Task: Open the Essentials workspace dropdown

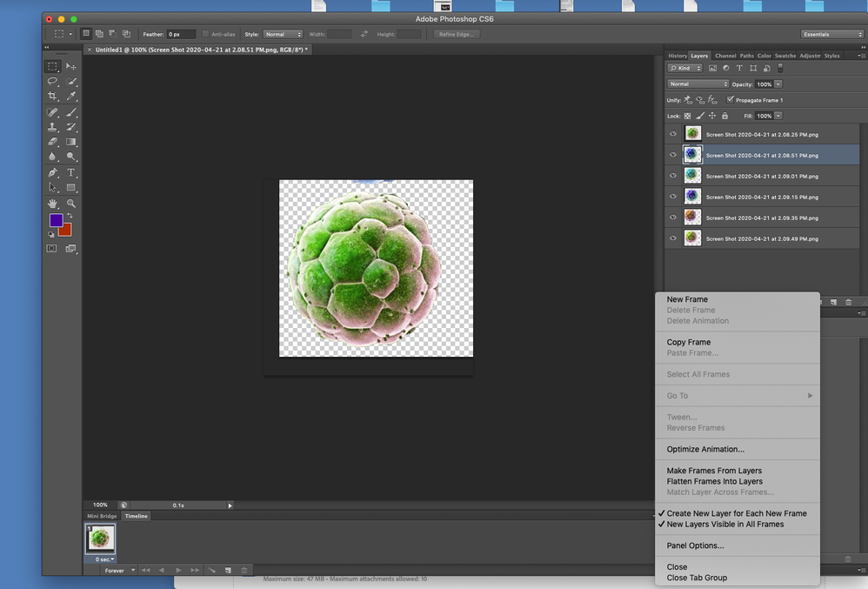Action: point(832,34)
